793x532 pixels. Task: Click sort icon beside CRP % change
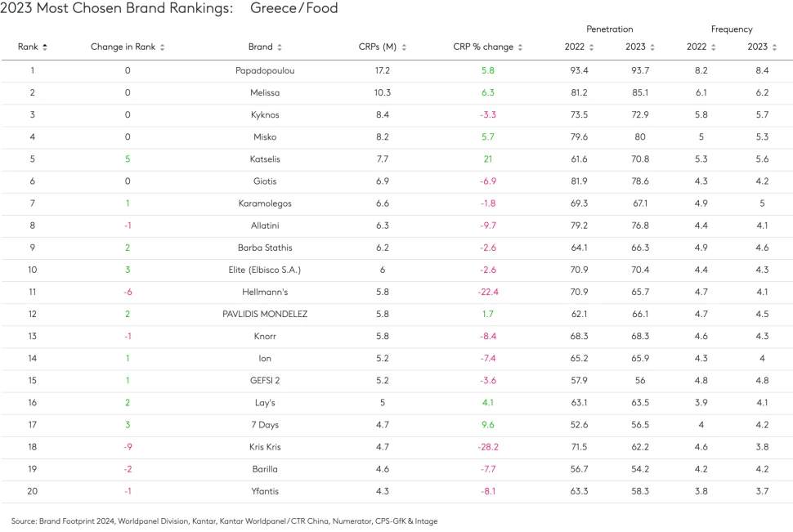tap(520, 47)
